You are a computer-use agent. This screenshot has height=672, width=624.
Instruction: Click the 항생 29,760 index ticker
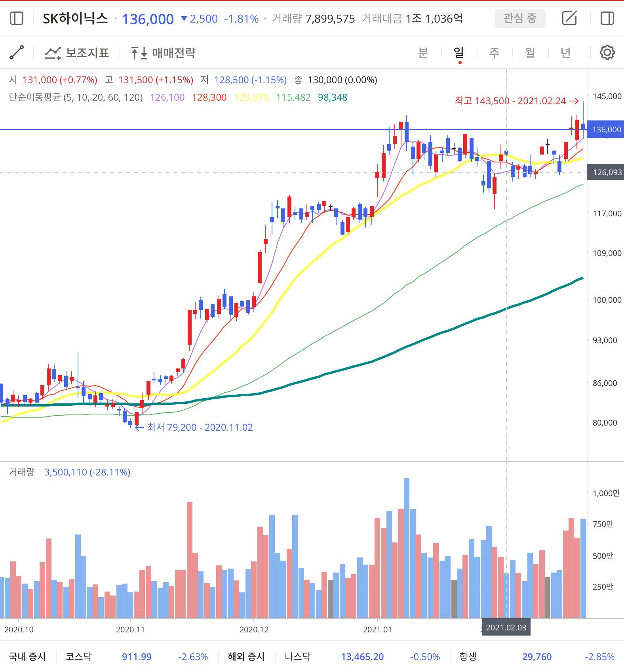(x=537, y=657)
